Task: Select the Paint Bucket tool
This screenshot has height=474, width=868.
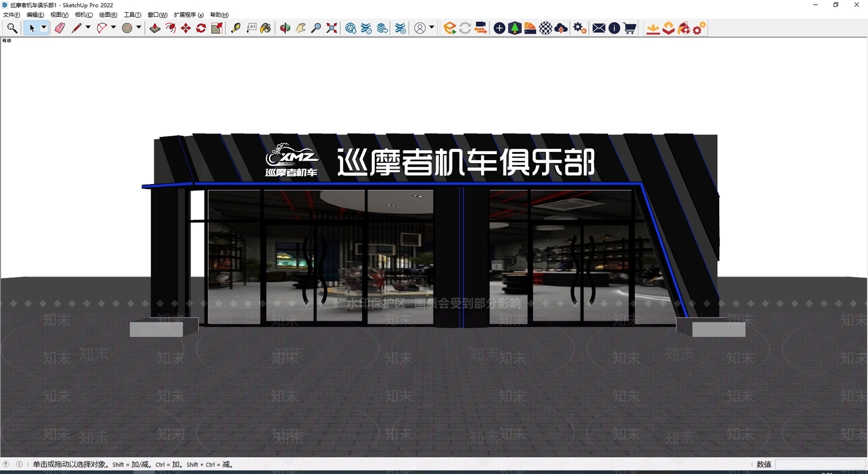Action: (x=266, y=28)
